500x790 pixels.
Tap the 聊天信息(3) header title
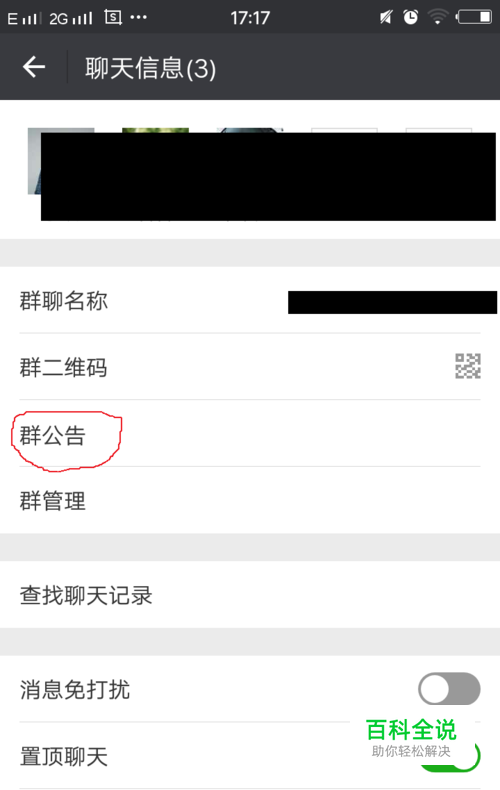pos(150,68)
